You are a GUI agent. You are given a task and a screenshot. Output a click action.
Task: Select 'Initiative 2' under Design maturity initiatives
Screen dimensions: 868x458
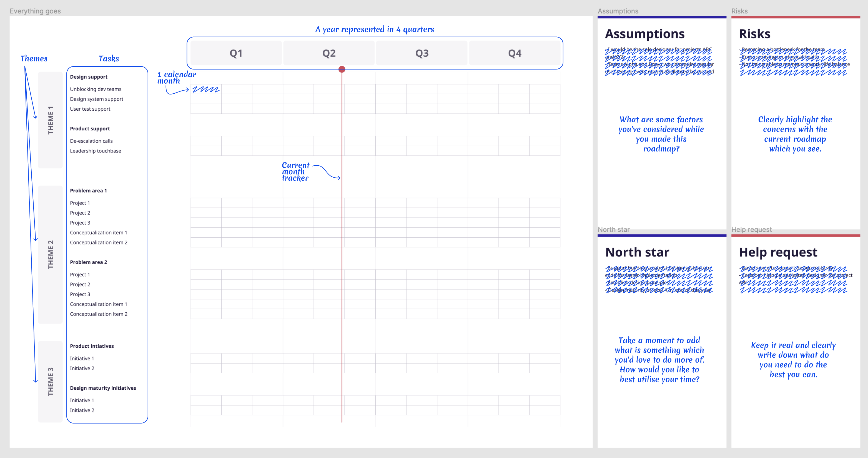(x=82, y=410)
